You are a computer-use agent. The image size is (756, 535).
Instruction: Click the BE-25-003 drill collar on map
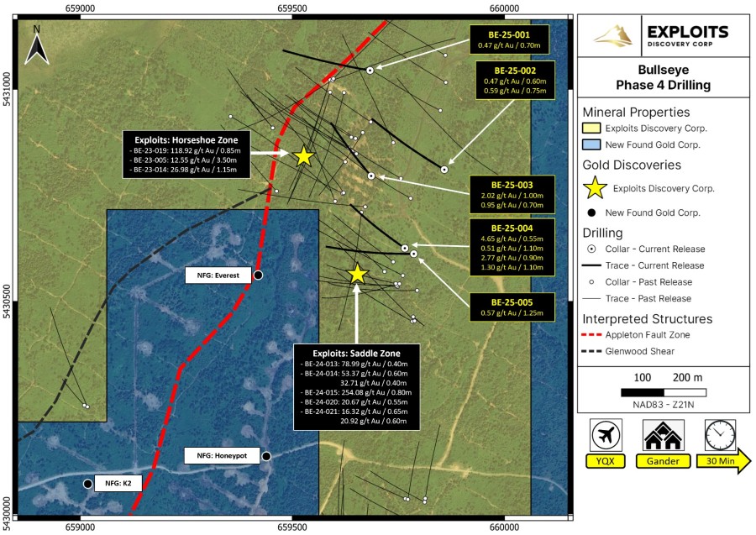coord(370,176)
